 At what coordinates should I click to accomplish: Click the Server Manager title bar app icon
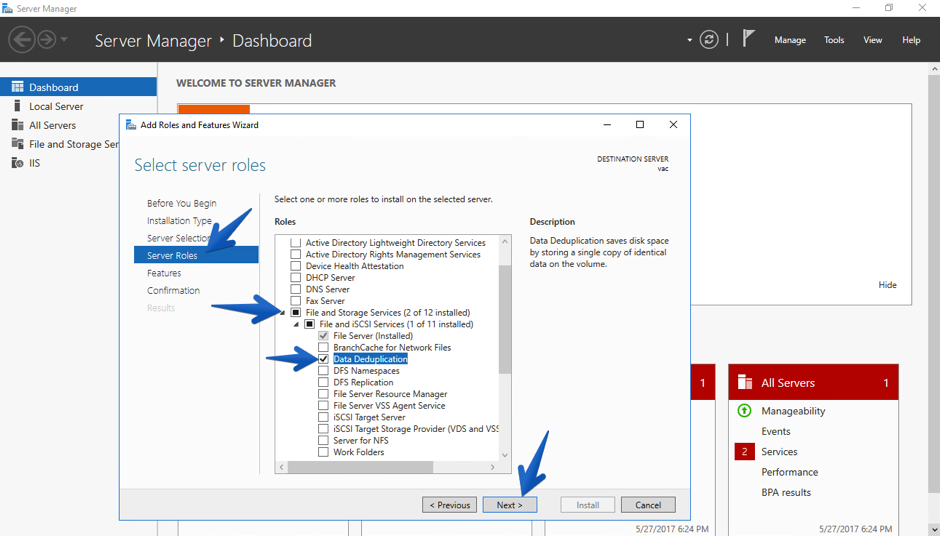pyautogui.click(x=7, y=8)
